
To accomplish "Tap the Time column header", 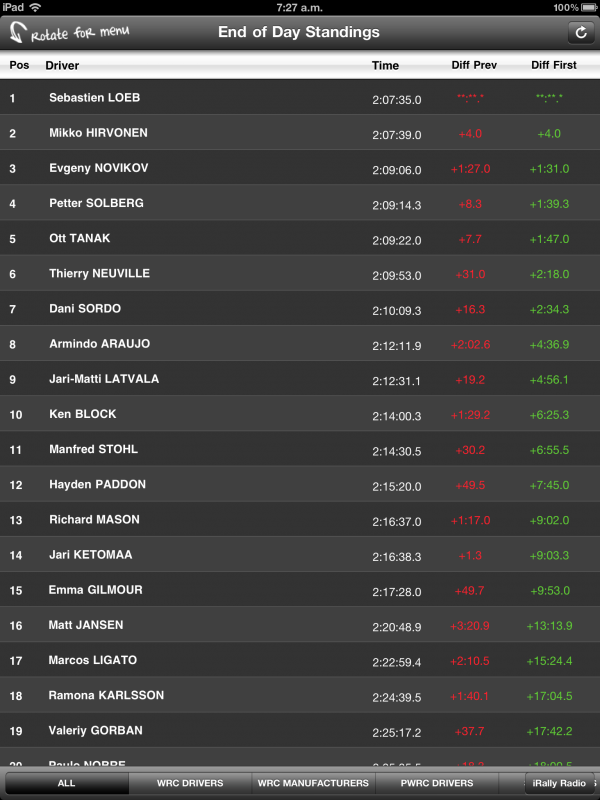I will click(x=385, y=66).
